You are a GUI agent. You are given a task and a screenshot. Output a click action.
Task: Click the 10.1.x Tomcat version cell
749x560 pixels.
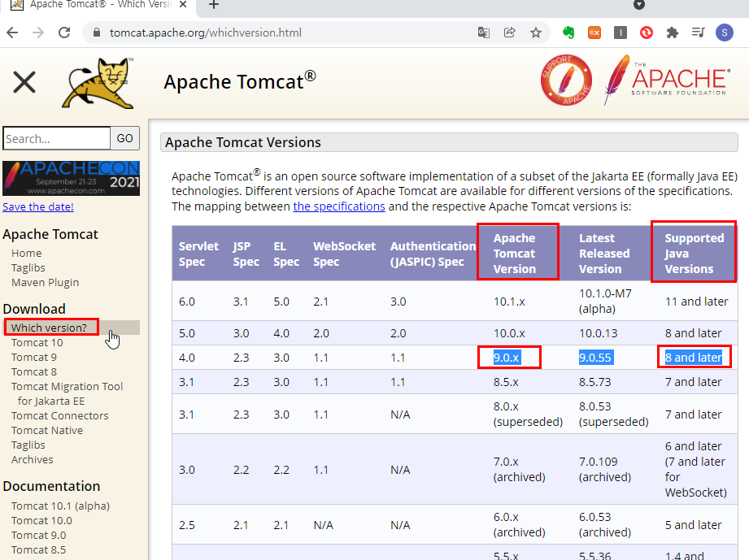(x=509, y=302)
